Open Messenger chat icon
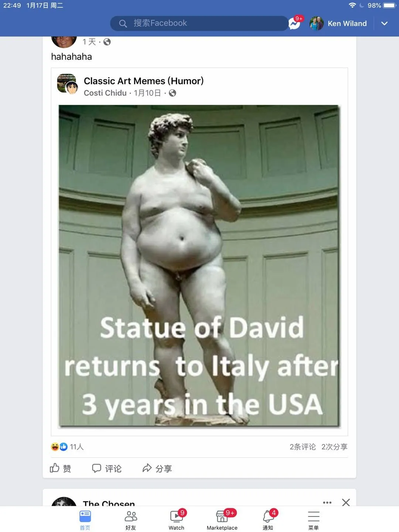 coord(294,24)
